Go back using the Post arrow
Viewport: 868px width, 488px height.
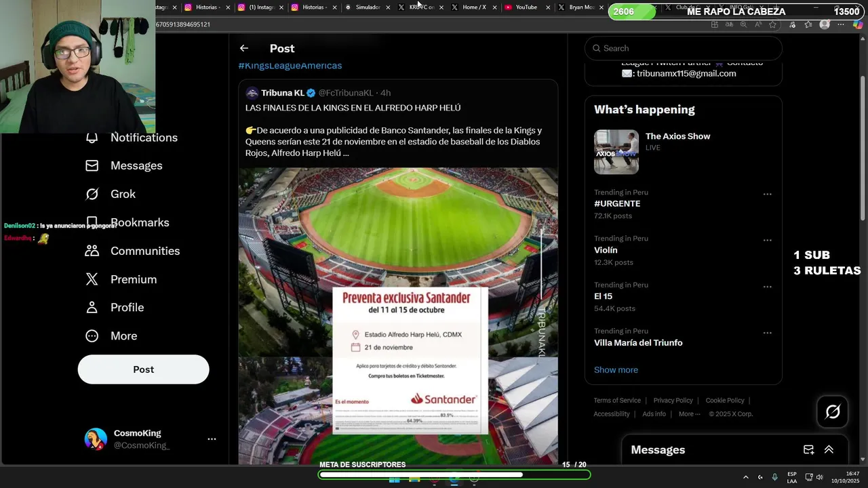point(244,48)
